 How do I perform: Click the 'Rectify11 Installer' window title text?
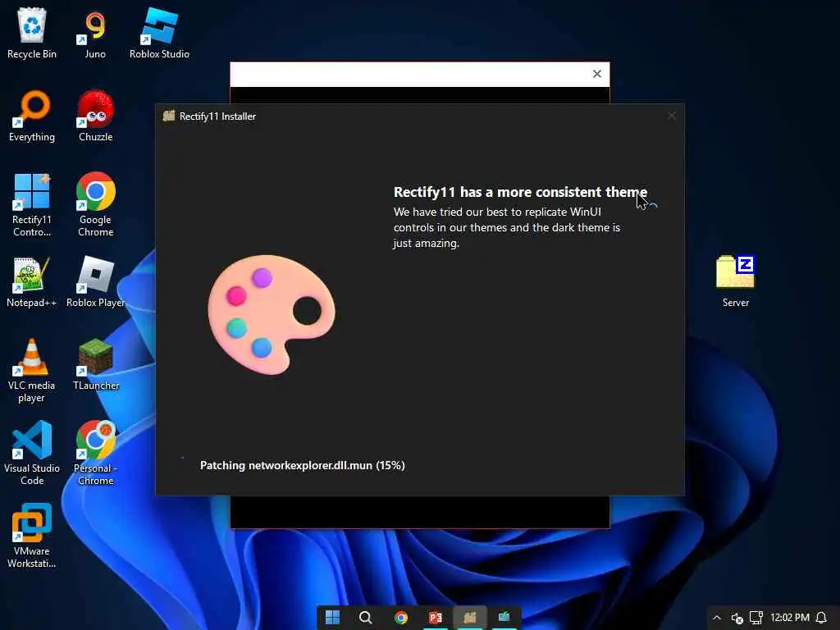[217, 116]
